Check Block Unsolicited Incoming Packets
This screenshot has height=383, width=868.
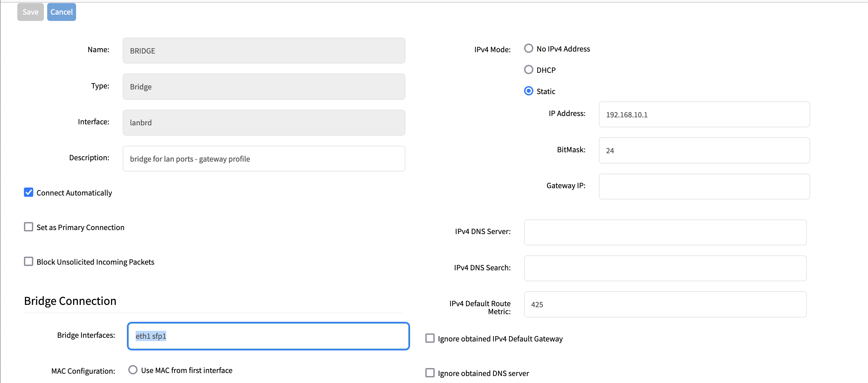(29, 262)
